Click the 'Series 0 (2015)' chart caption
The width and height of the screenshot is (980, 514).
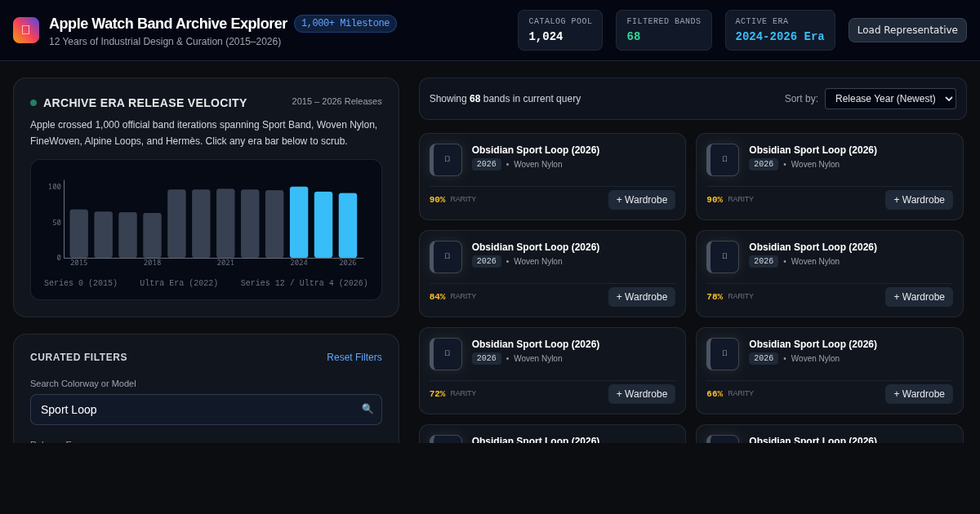(x=81, y=283)
